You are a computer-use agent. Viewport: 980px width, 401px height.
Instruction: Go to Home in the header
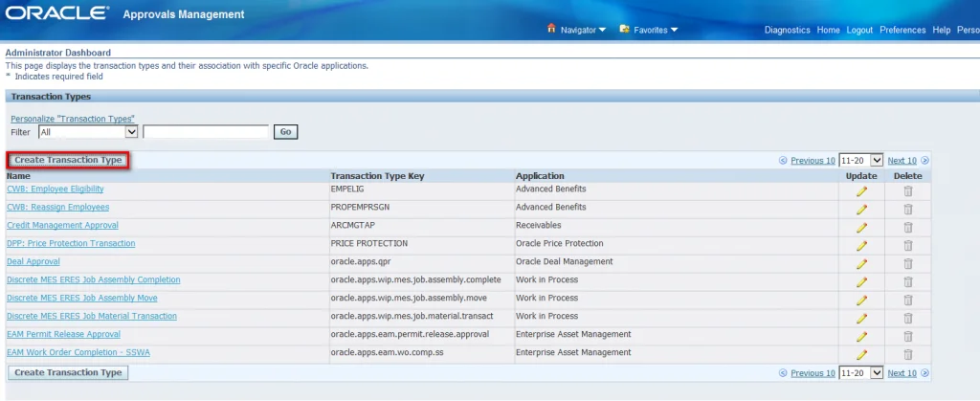point(828,30)
